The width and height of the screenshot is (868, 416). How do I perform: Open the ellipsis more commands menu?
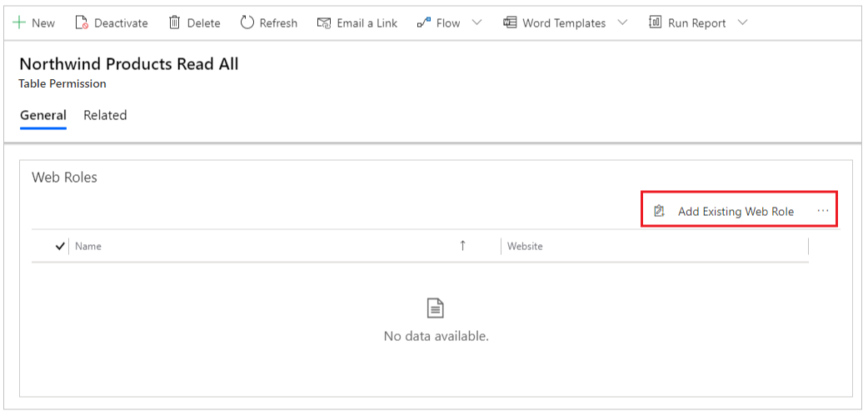click(x=823, y=211)
